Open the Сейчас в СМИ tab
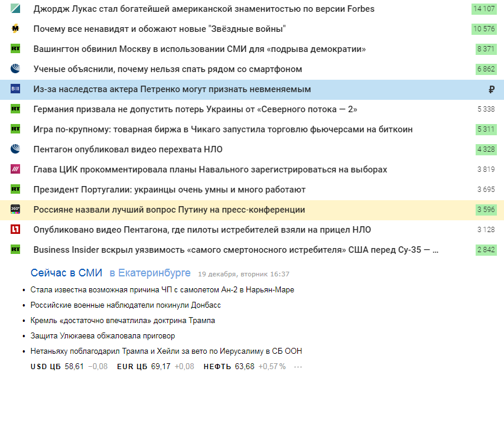This screenshot has width=504, height=427. coord(66,273)
